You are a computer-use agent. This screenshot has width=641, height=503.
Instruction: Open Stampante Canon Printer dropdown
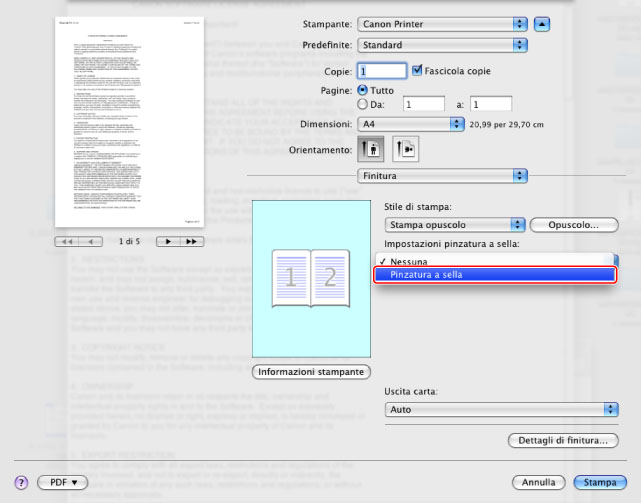(x=442, y=23)
